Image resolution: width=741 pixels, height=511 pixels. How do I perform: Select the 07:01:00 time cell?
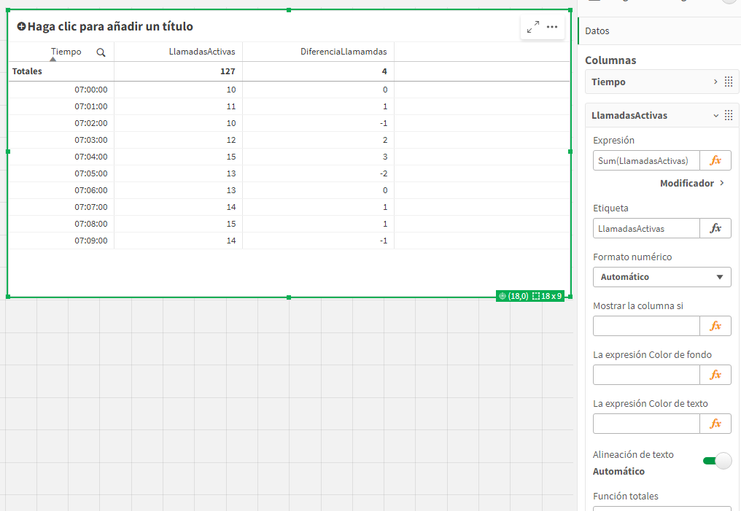[91, 106]
